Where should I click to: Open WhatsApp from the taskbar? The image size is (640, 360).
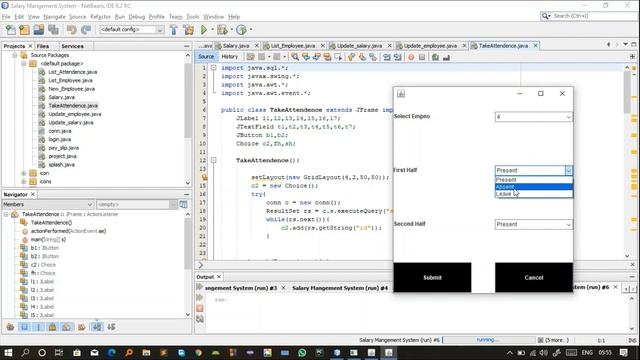click(x=302, y=353)
